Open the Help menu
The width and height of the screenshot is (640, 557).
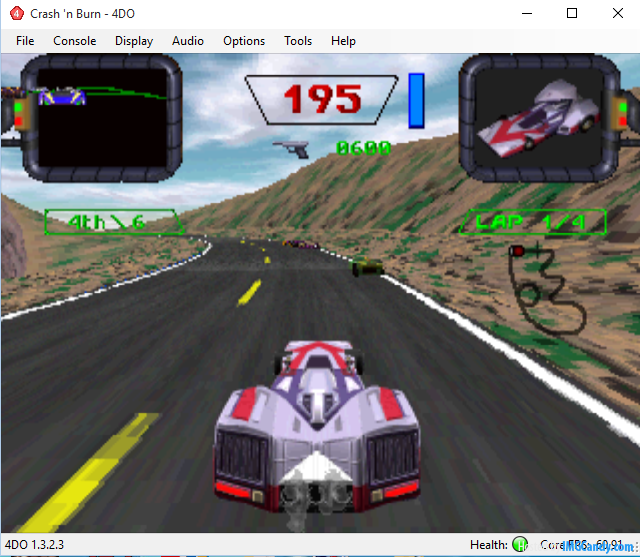click(x=343, y=41)
